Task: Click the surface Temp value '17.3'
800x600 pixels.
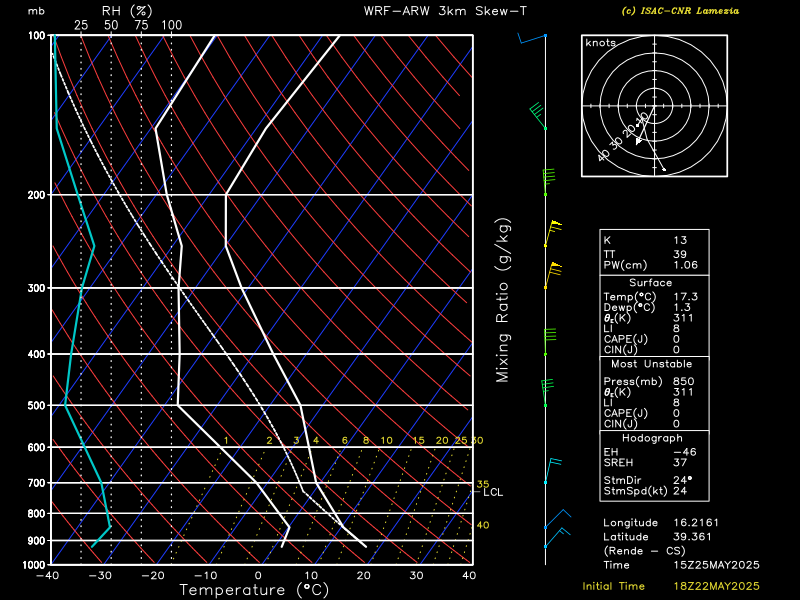Action: [685, 296]
